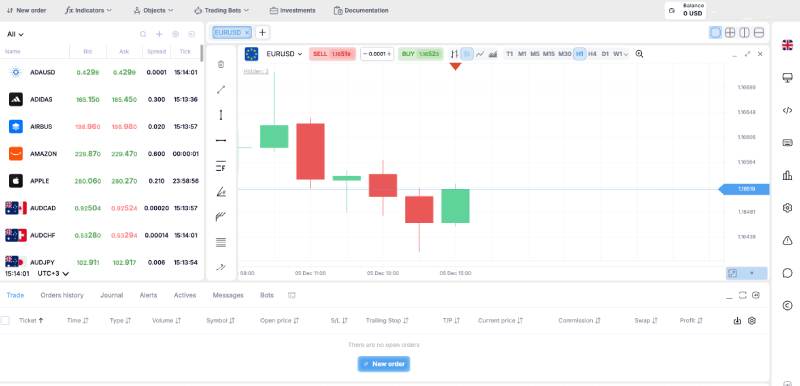Open Documentation from top menu
The image size is (800, 386).
pos(361,10)
